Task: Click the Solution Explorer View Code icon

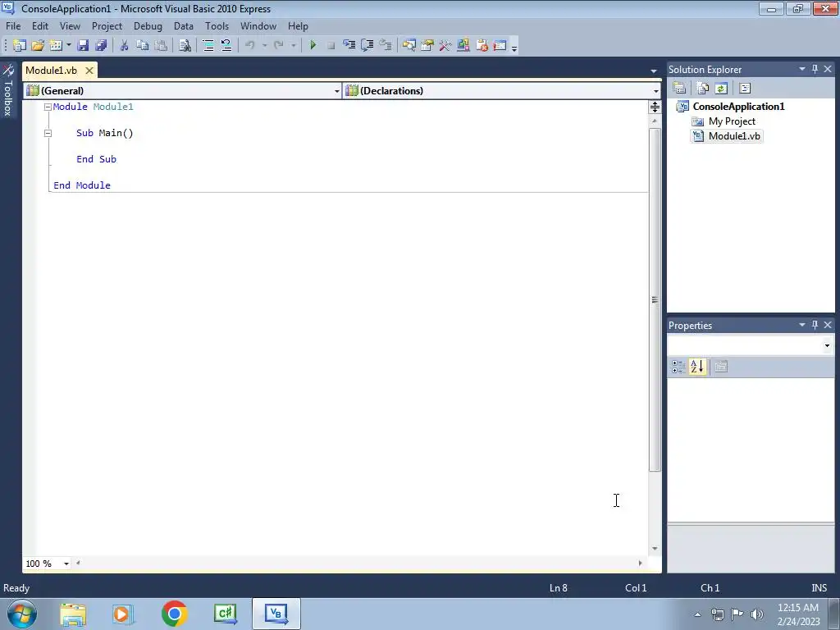Action: (x=745, y=89)
